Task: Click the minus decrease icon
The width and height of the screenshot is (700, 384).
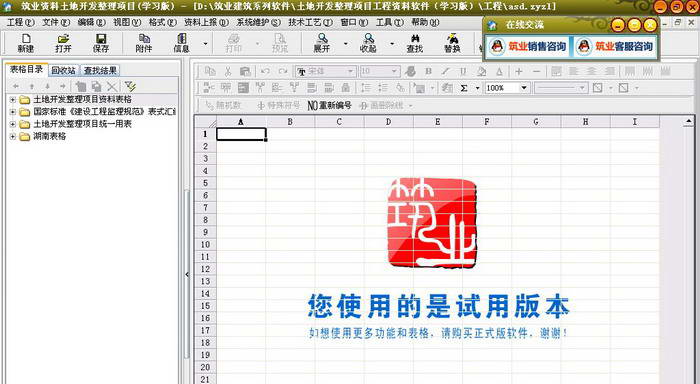Action: tap(537, 71)
